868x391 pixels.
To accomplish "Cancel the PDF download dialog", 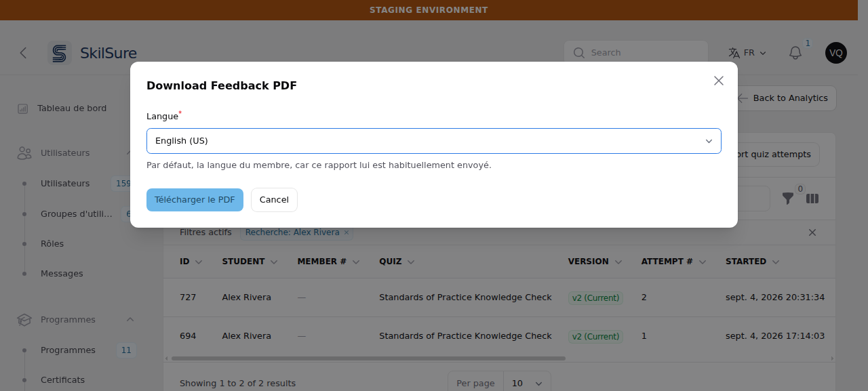I will click(x=274, y=200).
